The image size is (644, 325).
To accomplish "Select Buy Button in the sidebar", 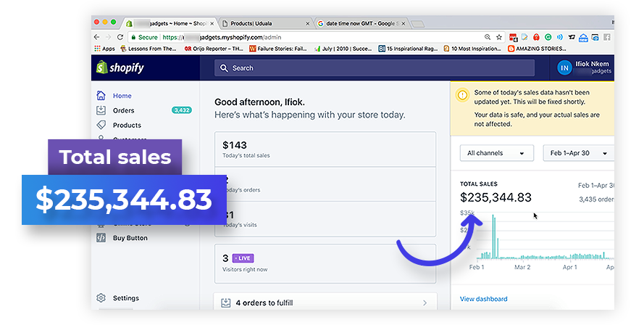I will [130, 238].
